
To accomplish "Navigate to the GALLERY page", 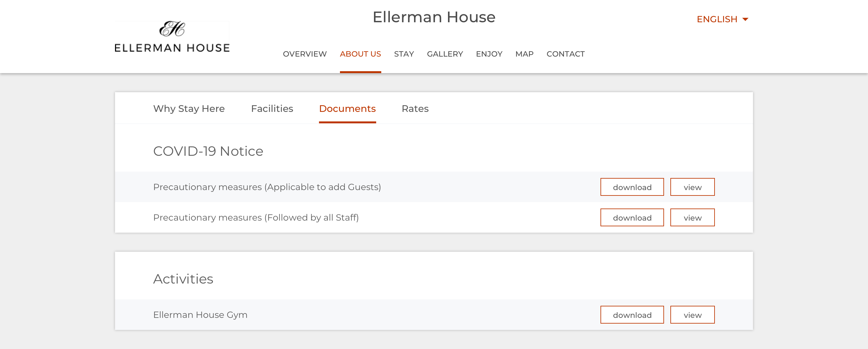I will (x=445, y=54).
